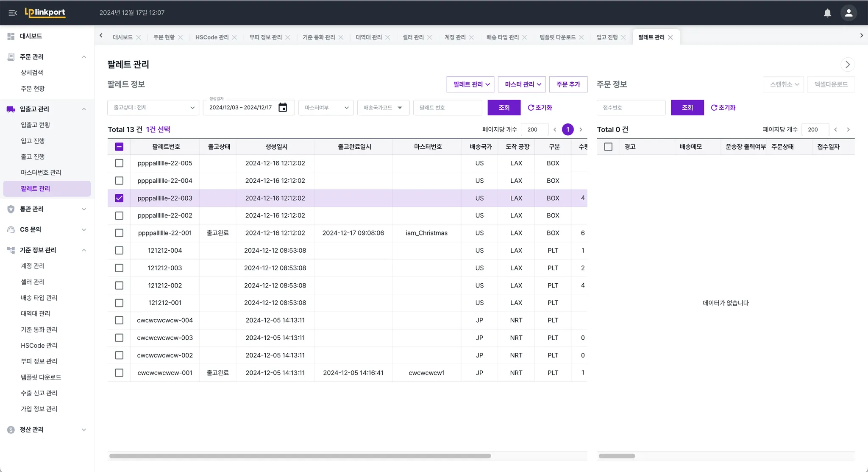Expand the 팔레트 관리 action dropdown button
This screenshot has height=472, width=868.
click(470, 84)
